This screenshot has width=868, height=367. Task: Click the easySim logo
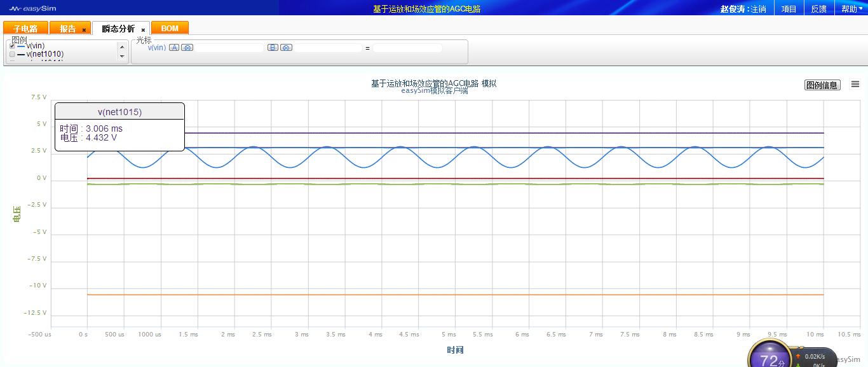click(32, 9)
